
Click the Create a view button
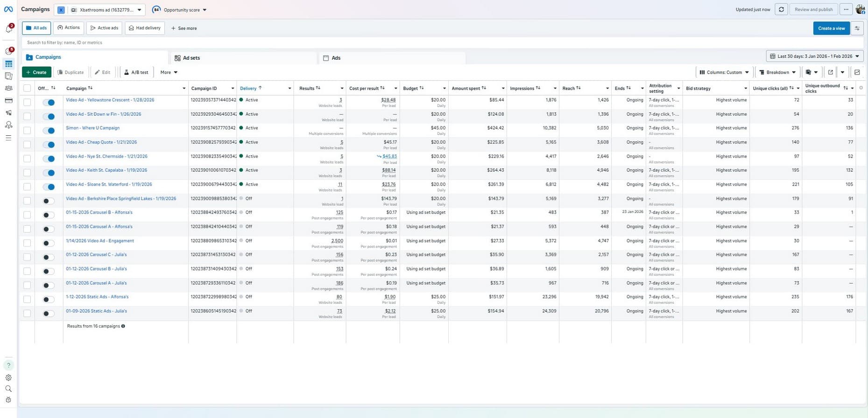[x=831, y=28]
